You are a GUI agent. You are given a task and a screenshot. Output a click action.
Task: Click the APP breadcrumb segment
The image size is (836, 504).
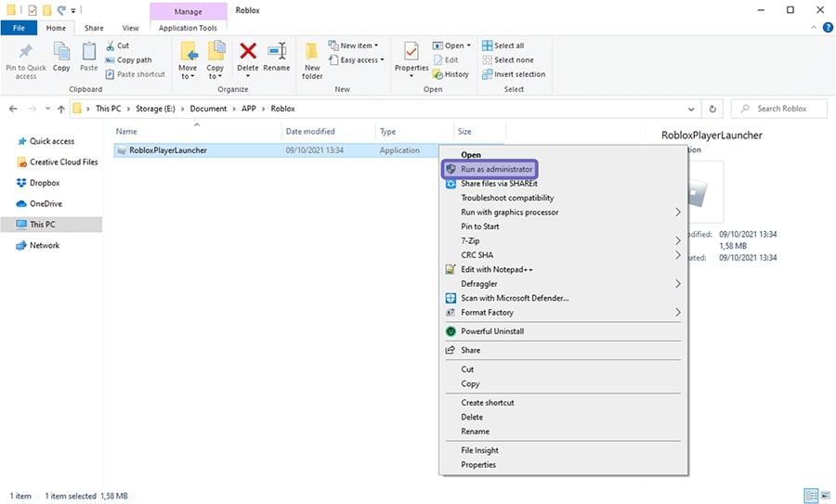[248, 109]
